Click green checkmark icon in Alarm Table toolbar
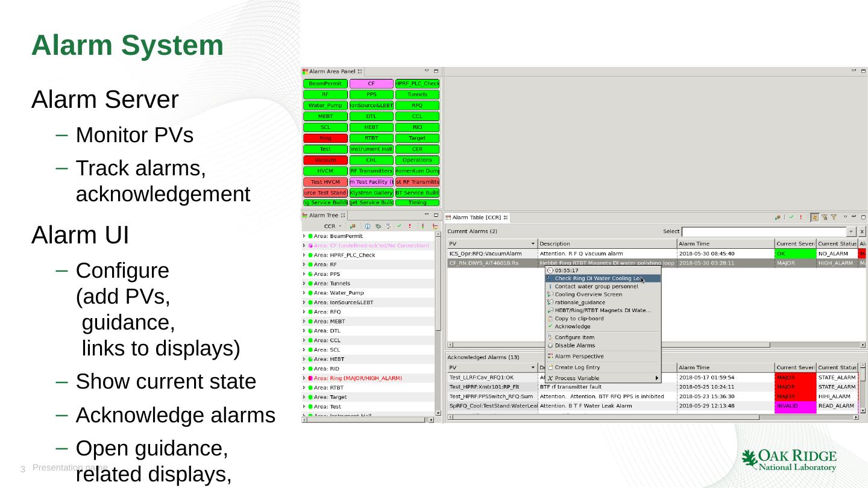Image resolution: width=868 pixels, height=488 pixels. coord(791,217)
